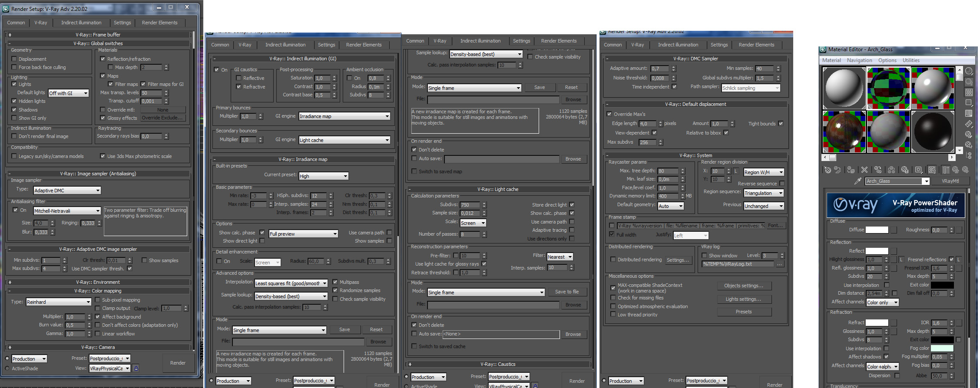Toggle Backlight in the Material Editor

click(x=969, y=82)
